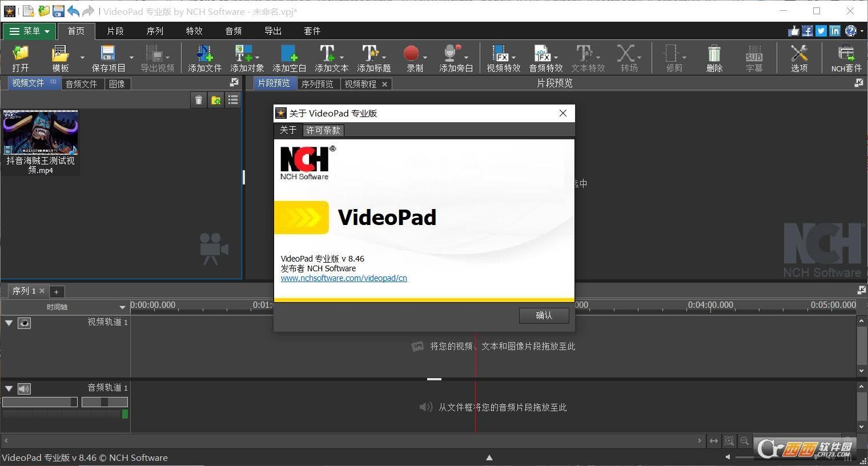Add a new sequence with the + button
This screenshot has width=868, height=466.
pyautogui.click(x=56, y=292)
